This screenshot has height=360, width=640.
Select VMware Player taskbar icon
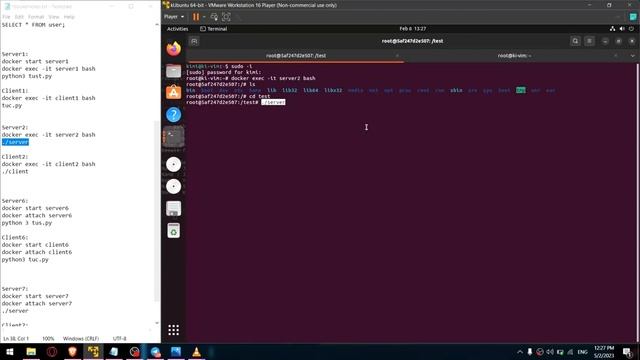[93, 352]
